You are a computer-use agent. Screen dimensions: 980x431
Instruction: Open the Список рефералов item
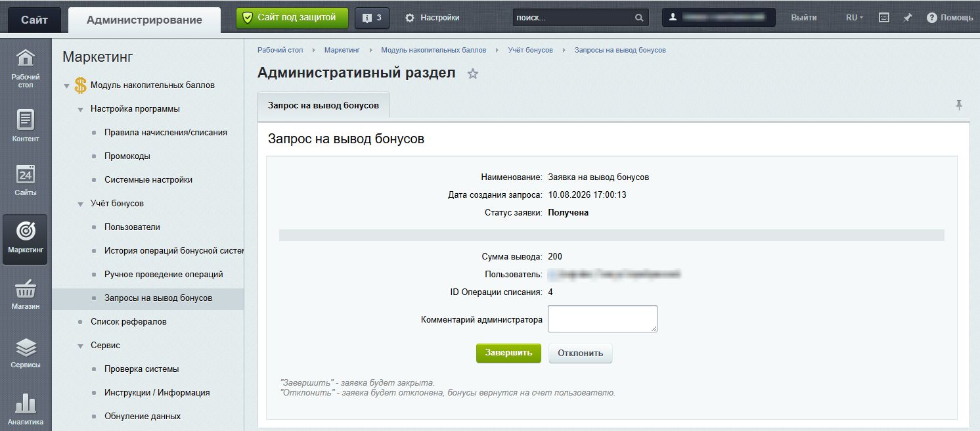[129, 321]
